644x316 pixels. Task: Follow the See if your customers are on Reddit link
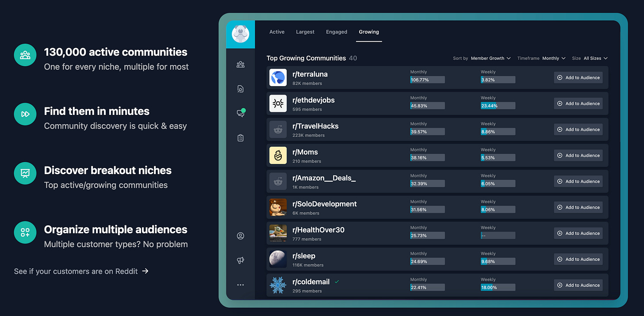tap(81, 271)
